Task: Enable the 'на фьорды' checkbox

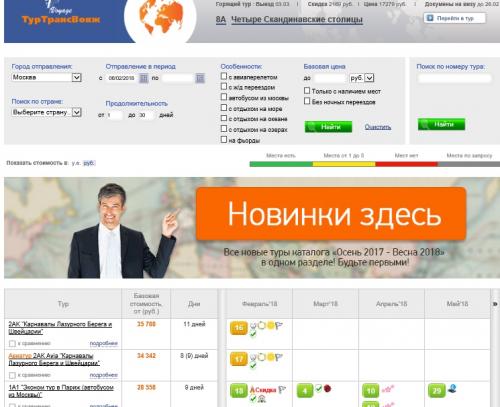Action: point(224,140)
